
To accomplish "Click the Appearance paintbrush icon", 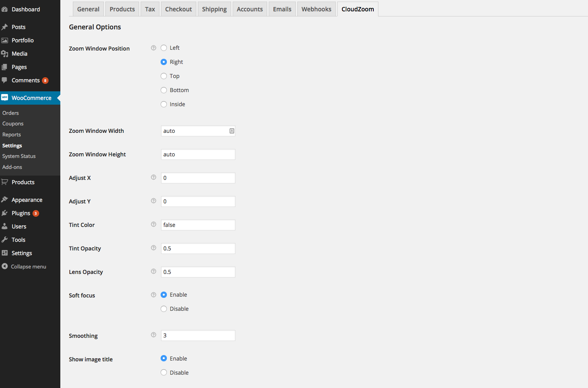I will [x=5, y=199].
